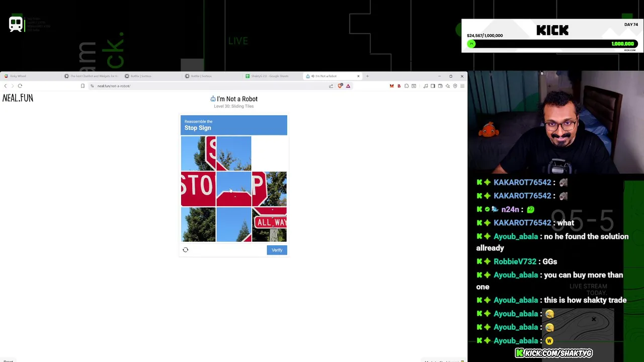Click the Verify button
This screenshot has width=644, height=362.
[x=277, y=250]
